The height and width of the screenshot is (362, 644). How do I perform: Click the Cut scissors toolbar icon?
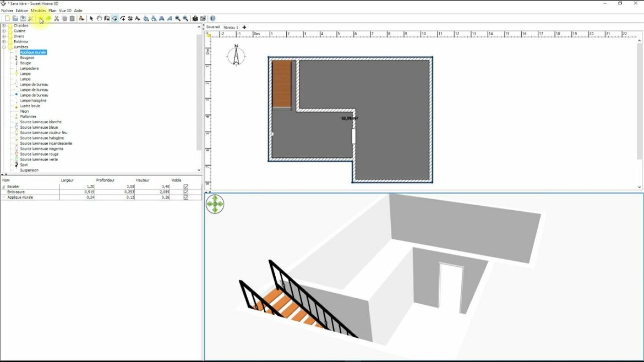coord(56,19)
